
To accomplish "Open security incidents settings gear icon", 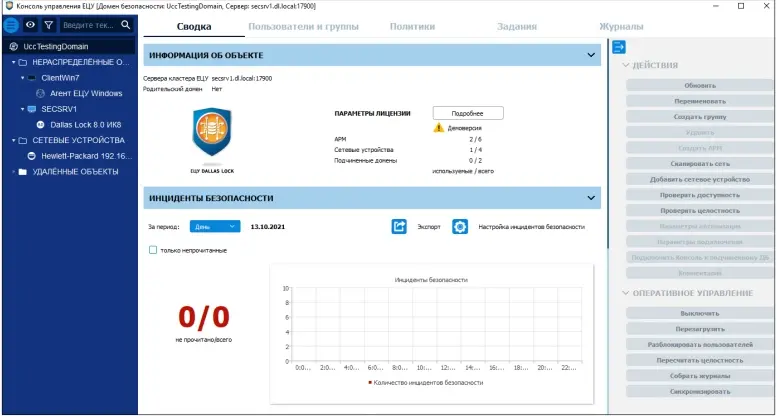I will (460, 227).
